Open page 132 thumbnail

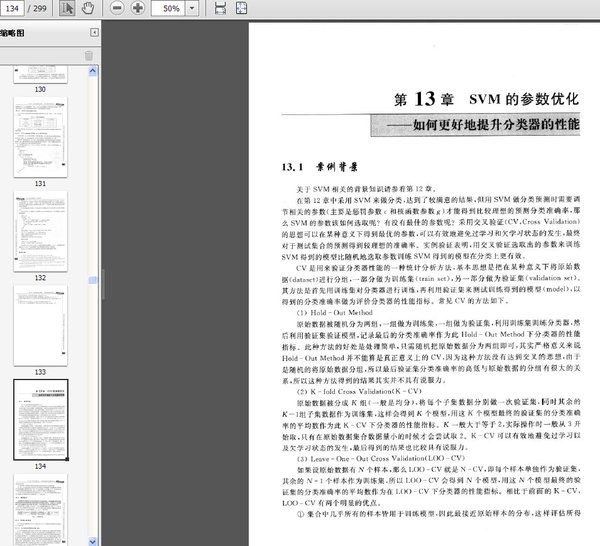pos(41,231)
